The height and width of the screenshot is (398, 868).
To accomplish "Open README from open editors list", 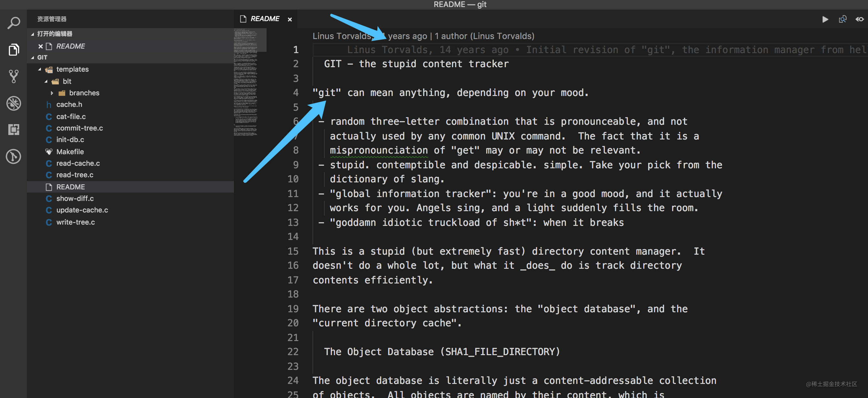I will coord(70,46).
